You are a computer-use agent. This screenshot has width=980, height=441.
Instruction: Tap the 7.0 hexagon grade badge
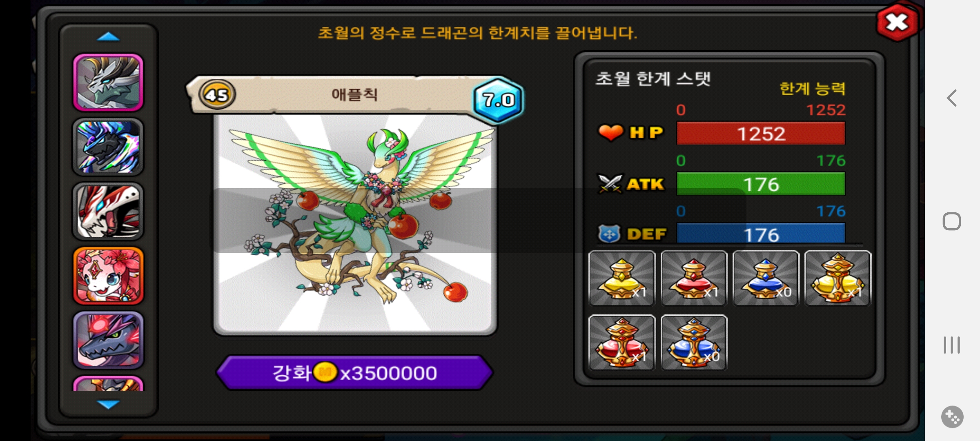pyautogui.click(x=498, y=100)
